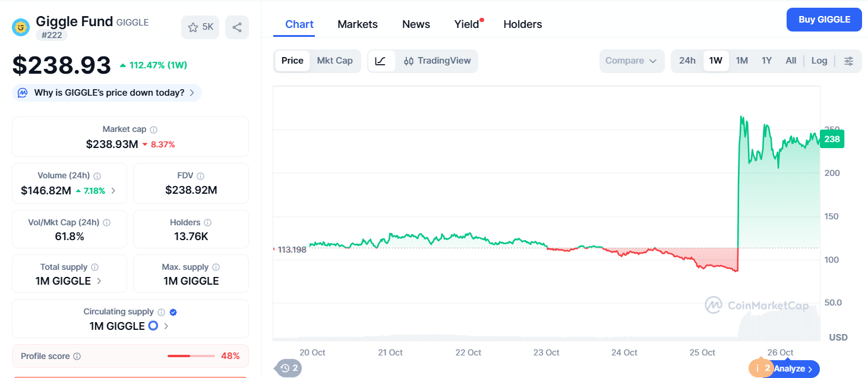
Task: Switch to TradingView candlestick chart
Action: pos(437,61)
